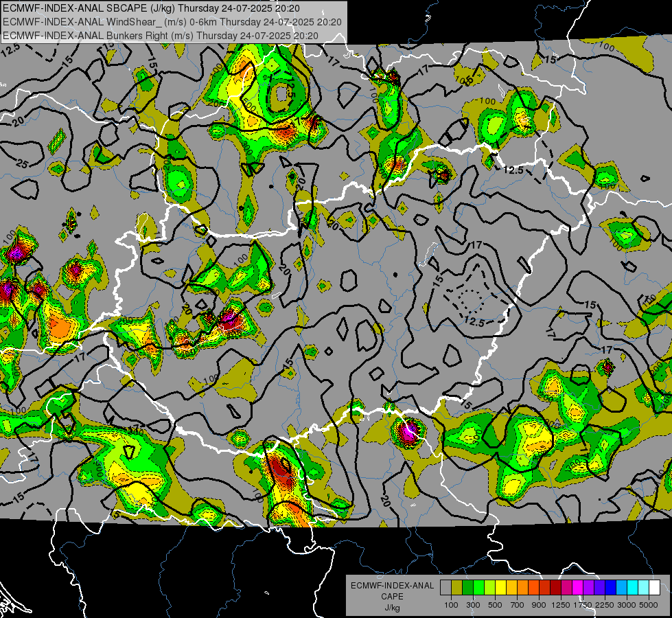Click the legend title ECMWF-INDEX-ANAL

point(392,586)
